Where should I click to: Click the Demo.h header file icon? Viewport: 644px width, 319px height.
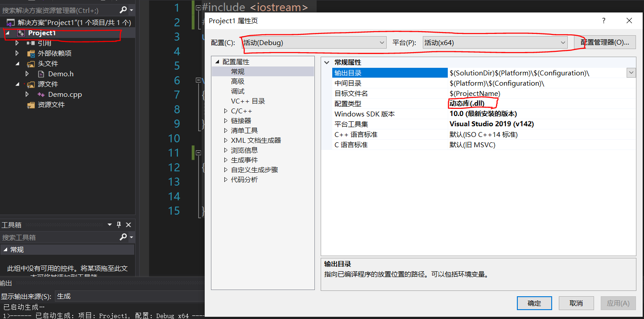(x=41, y=74)
